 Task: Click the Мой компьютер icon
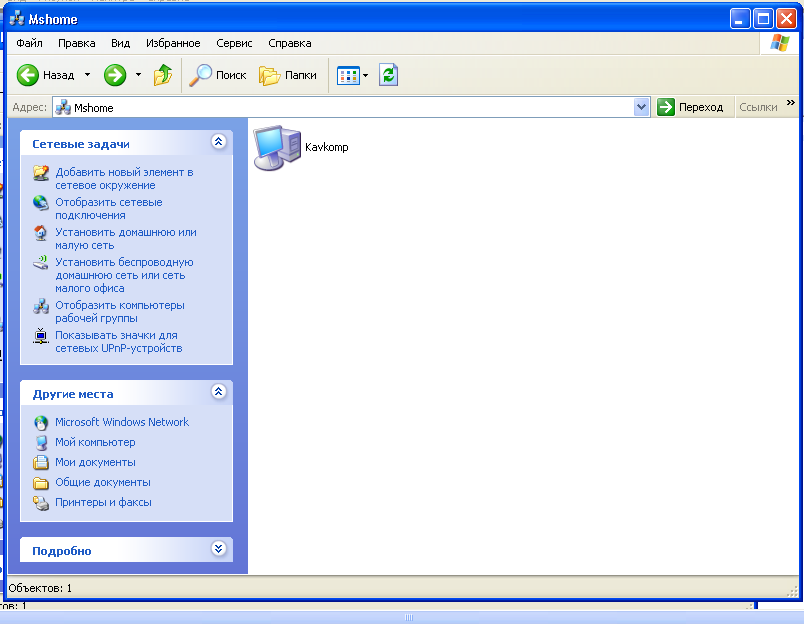click(41, 442)
